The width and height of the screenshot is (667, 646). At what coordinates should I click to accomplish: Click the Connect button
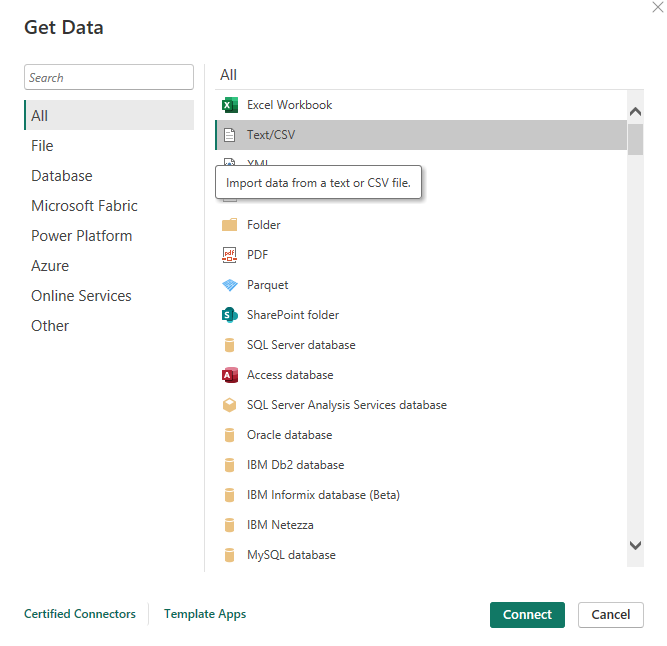click(x=527, y=615)
